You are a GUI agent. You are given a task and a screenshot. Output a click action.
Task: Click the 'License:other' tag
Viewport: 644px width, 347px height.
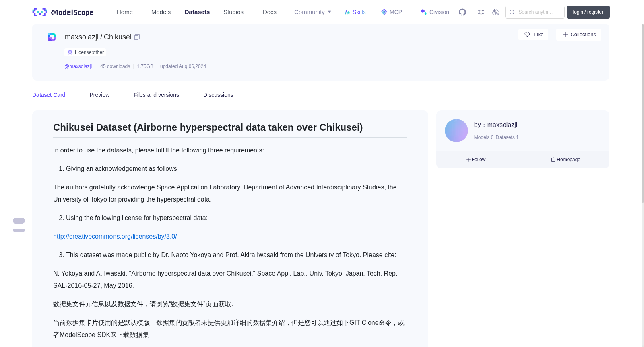(86, 52)
